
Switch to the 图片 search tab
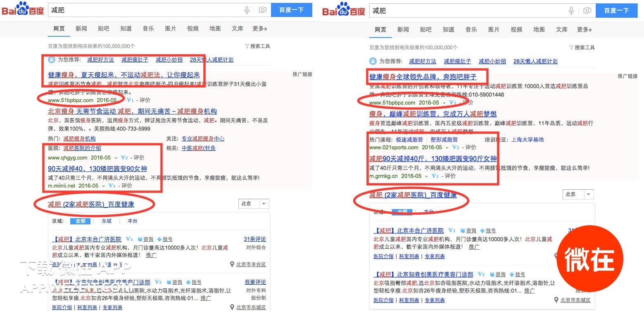coord(171,29)
